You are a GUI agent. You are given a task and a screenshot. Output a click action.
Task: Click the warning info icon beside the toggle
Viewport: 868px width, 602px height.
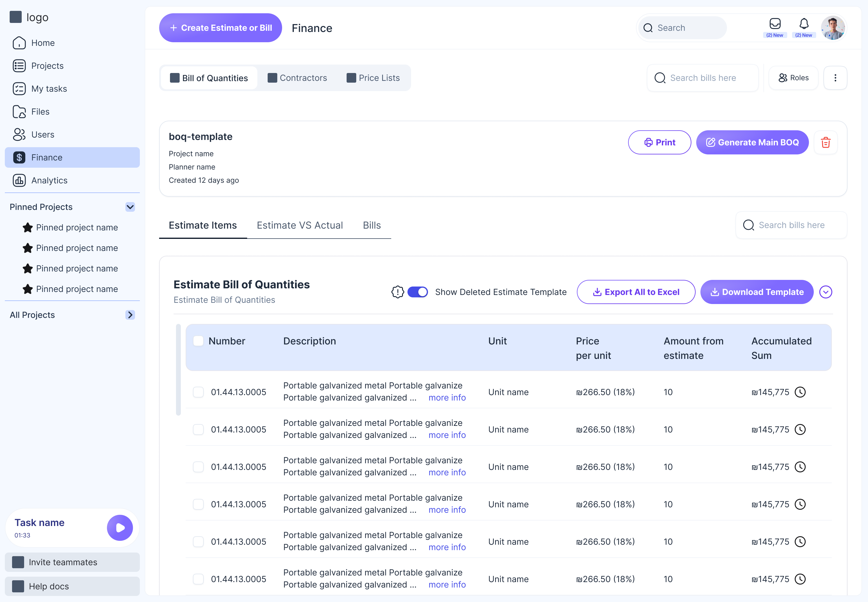click(397, 292)
